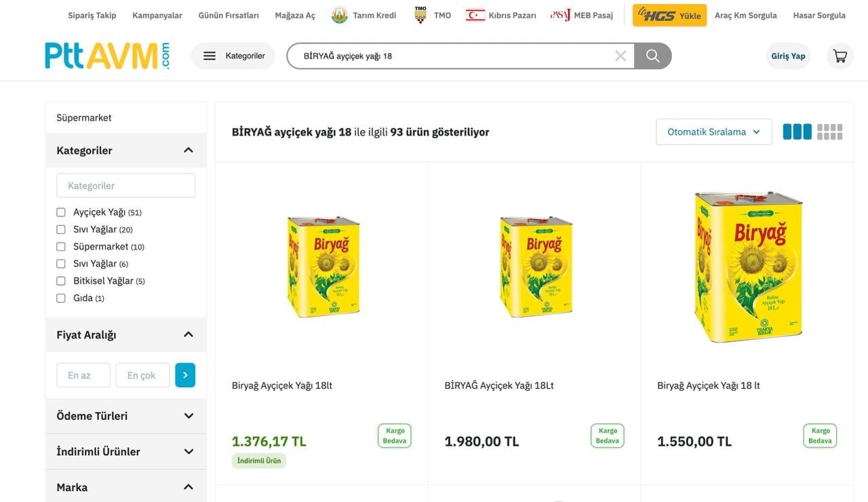Click the search magnifier icon
Image resolution: width=868 pixels, height=502 pixels.
click(x=652, y=56)
